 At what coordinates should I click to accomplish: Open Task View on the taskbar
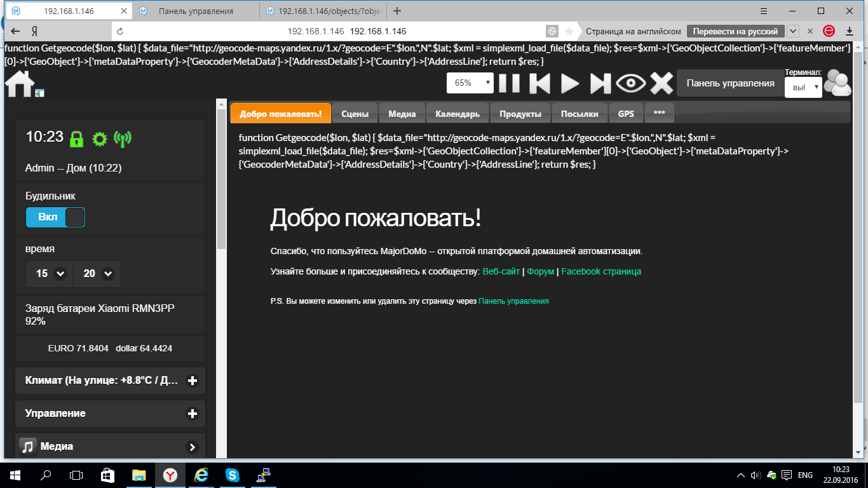(x=76, y=475)
